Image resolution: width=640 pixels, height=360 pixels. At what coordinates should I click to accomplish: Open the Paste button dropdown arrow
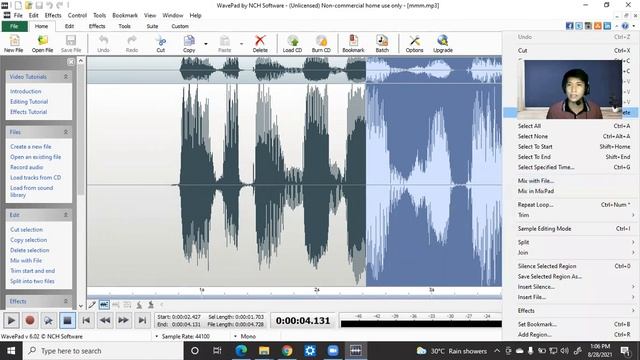tap(241, 44)
